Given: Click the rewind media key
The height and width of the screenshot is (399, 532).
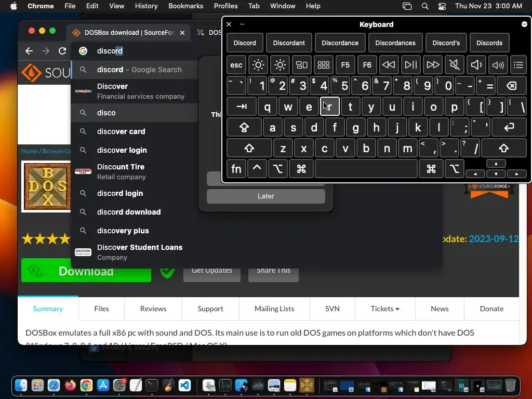Looking at the screenshot, I should (389, 65).
